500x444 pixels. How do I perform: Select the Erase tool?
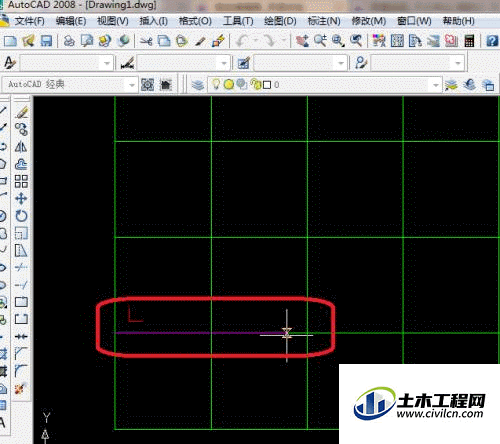[21, 112]
